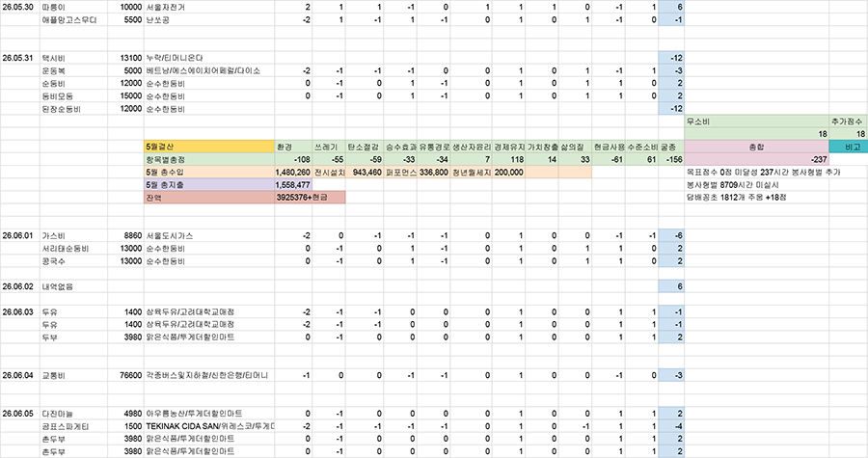Viewport: 868px width, 458px height.
Task: Click the category total -108
Action: click(x=293, y=159)
